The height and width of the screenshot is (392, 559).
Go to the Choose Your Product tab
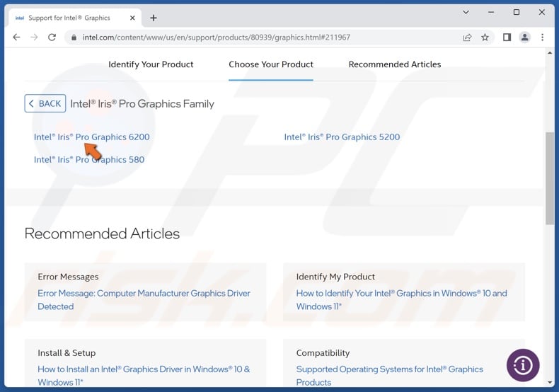point(271,64)
